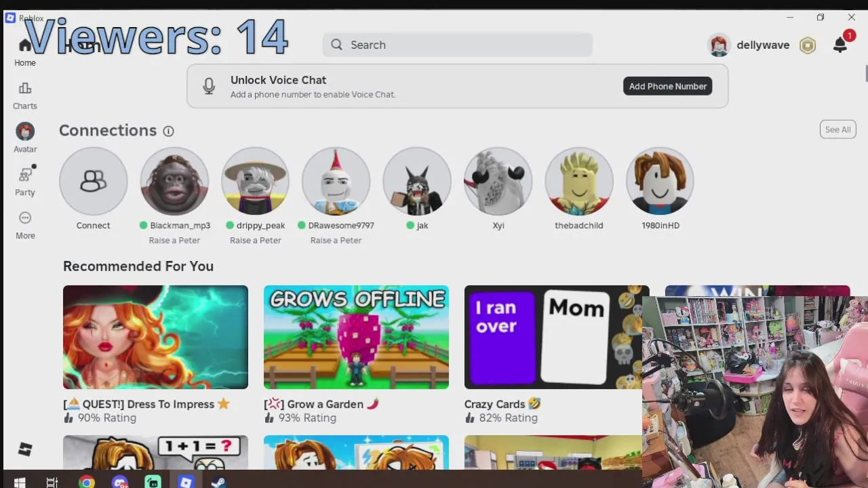Screen dimensions: 868x488
Task: Click the 90% Rating text
Action: 106,418
